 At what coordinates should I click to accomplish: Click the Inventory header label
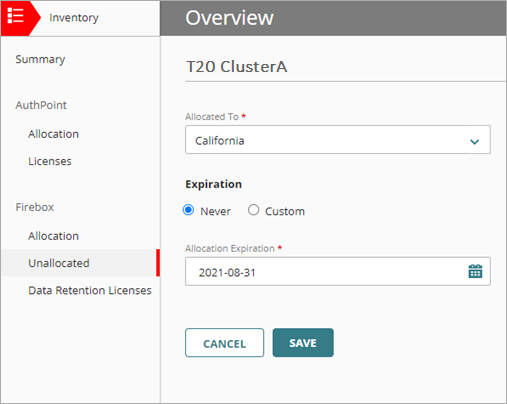(x=74, y=18)
